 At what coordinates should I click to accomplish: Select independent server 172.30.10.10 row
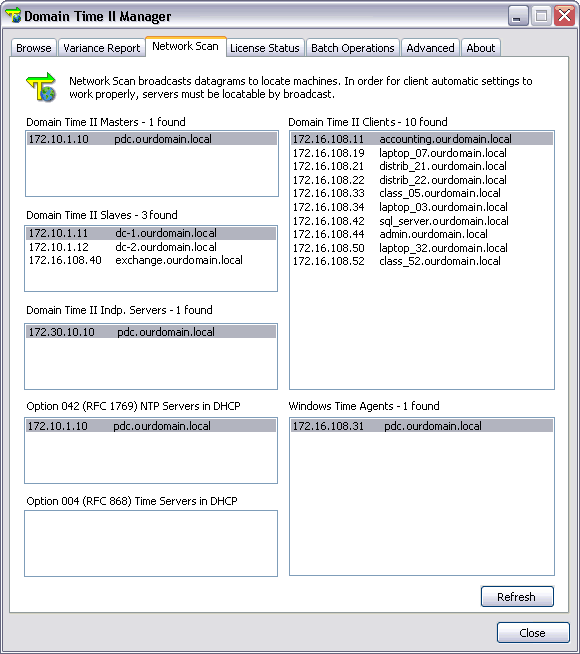coord(151,332)
